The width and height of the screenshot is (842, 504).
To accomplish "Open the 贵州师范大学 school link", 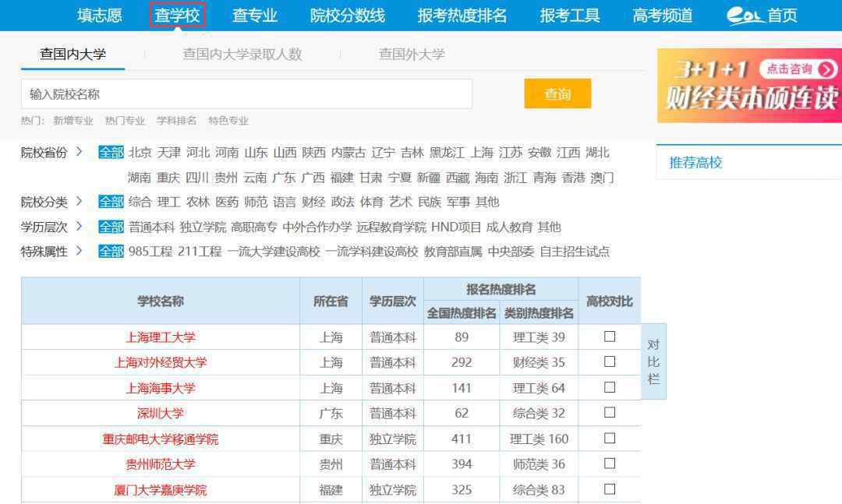I will [x=161, y=464].
